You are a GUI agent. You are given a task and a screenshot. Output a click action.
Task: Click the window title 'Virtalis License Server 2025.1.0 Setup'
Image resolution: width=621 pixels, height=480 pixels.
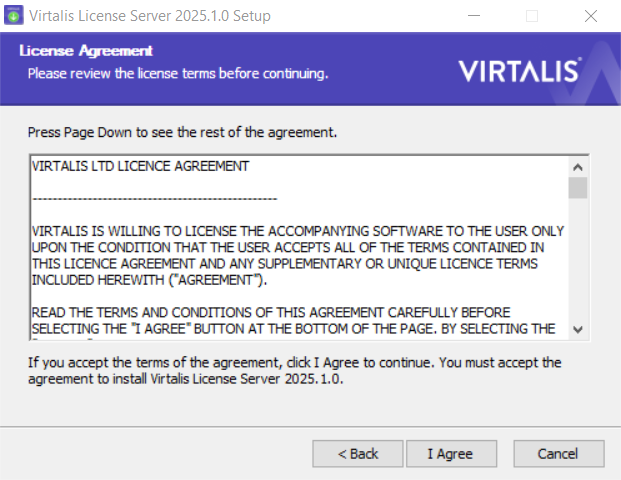pos(150,16)
